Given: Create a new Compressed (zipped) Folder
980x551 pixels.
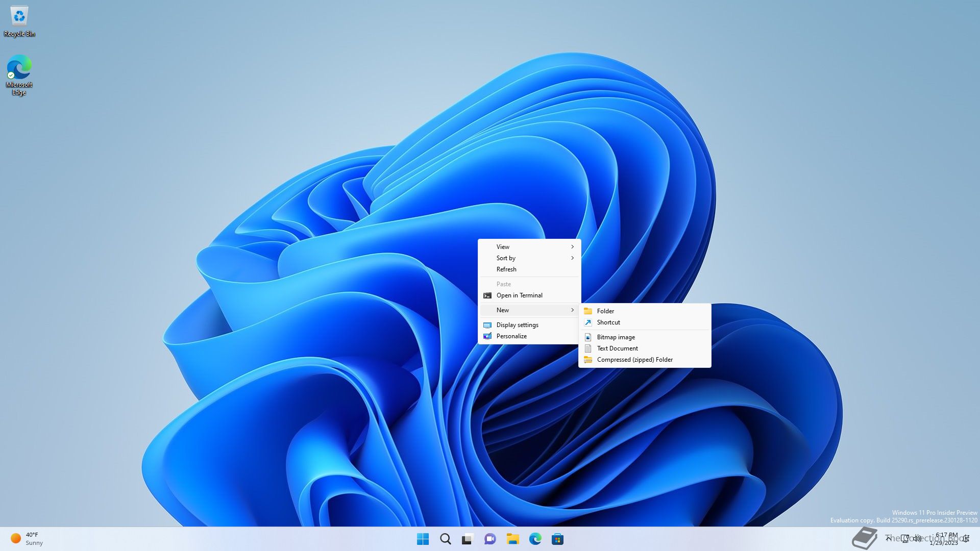Looking at the screenshot, I should coord(645,360).
